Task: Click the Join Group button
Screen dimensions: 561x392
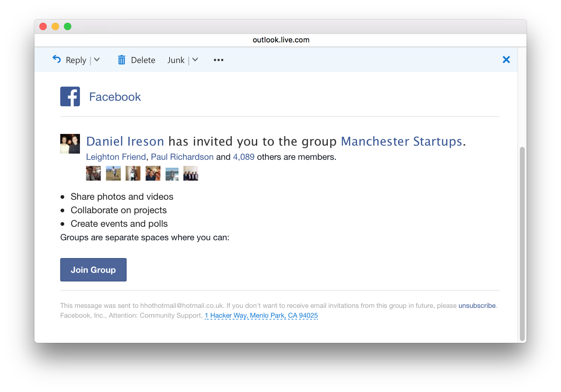Action: tap(93, 270)
